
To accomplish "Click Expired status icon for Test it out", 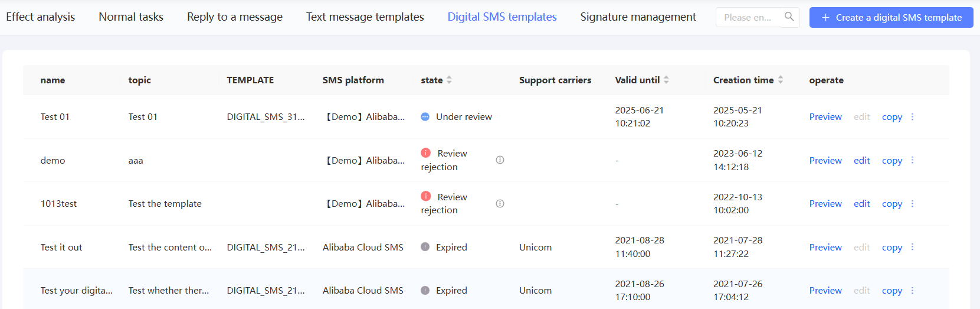I will pyautogui.click(x=425, y=247).
